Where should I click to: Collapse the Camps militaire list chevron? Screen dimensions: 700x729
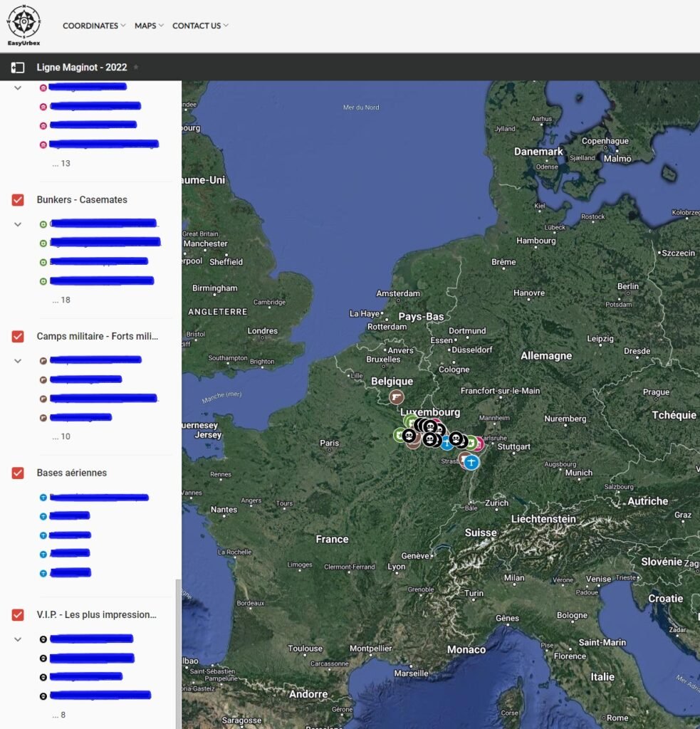coord(17,360)
